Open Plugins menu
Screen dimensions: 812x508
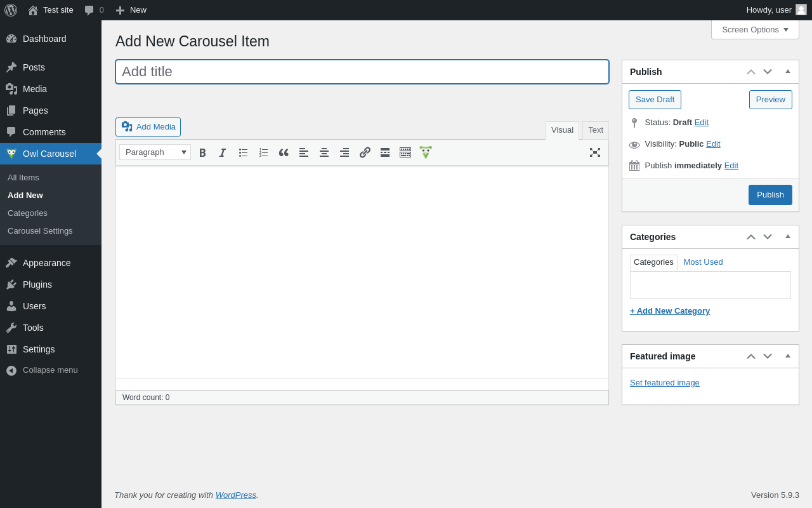[51, 284]
